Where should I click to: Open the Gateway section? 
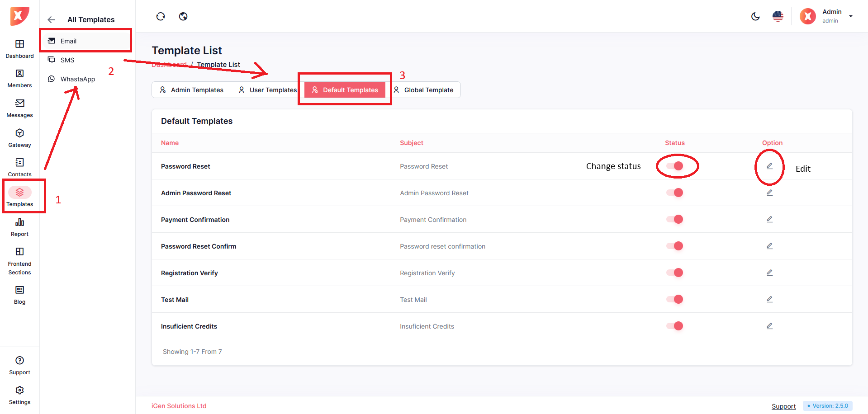coord(19,138)
